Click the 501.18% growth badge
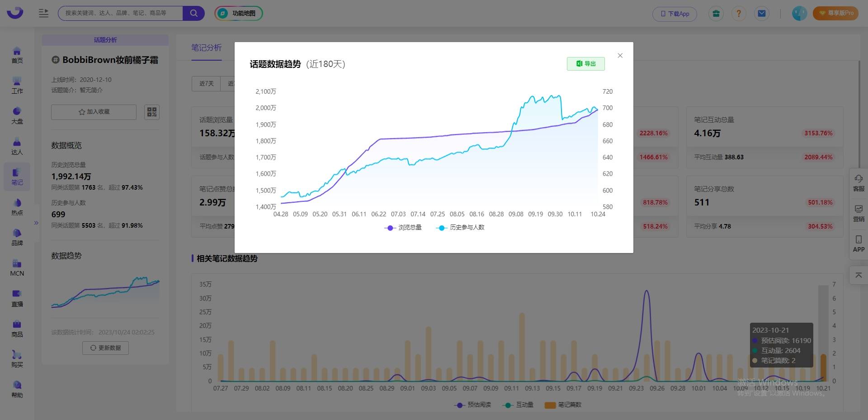Image resolution: width=868 pixels, height=420 pixels. [820, 202]
